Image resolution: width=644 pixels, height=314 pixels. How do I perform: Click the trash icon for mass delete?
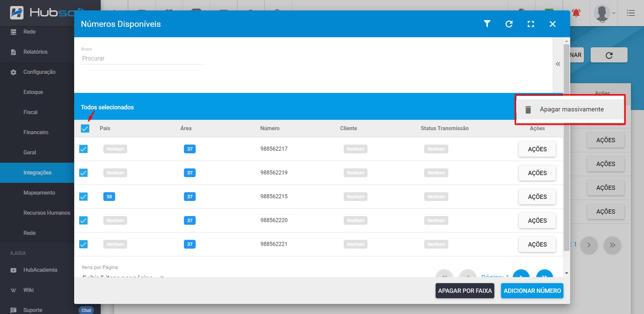coord(528,110)
